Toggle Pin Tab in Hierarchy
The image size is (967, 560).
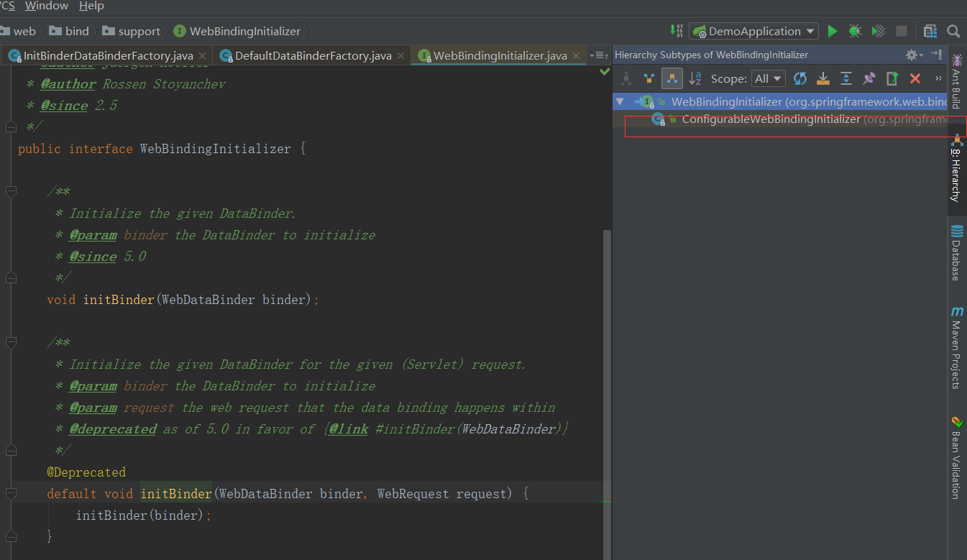coord(869,78)
